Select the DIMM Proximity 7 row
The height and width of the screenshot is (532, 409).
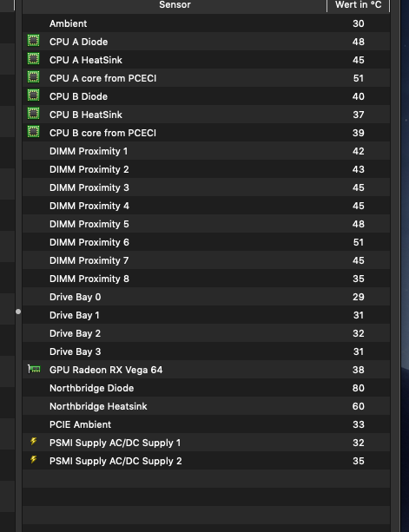pos(207,260)
